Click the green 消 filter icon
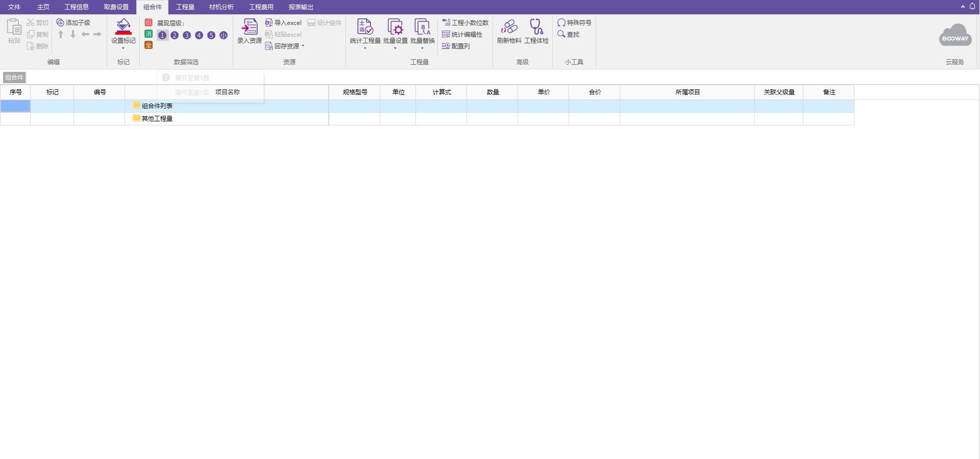This screenshot has width=980, height=459. tap(149, 34)
